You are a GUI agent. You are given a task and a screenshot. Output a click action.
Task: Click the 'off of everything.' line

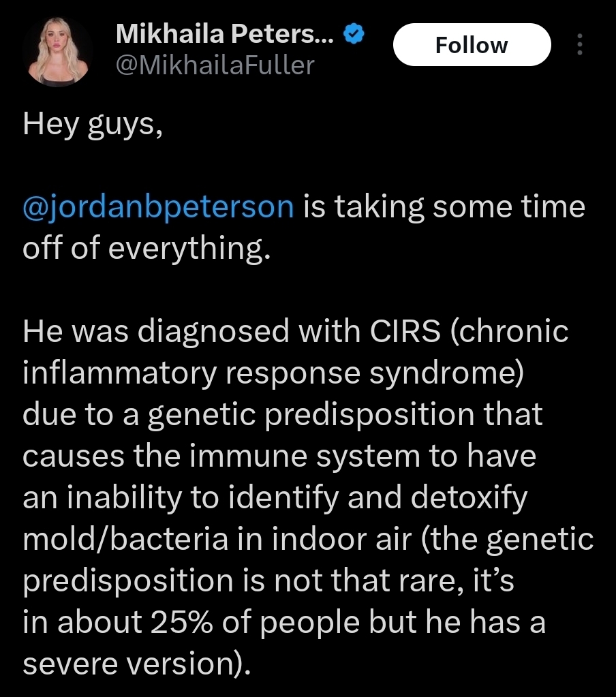147,248
